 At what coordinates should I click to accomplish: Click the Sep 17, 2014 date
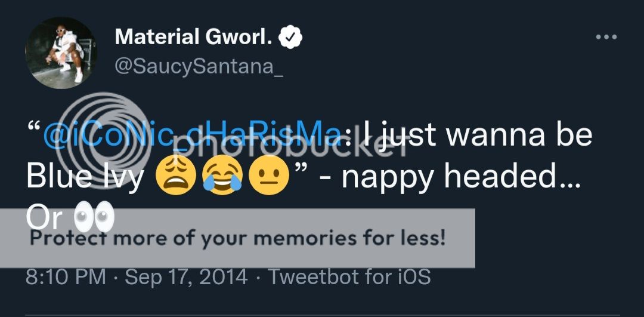coord(187,277)
